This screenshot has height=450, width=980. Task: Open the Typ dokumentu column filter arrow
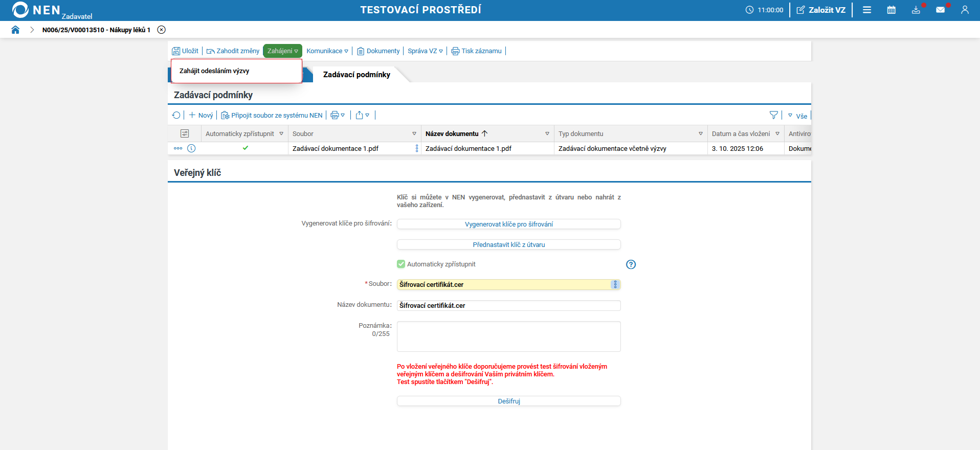(700, 133)
